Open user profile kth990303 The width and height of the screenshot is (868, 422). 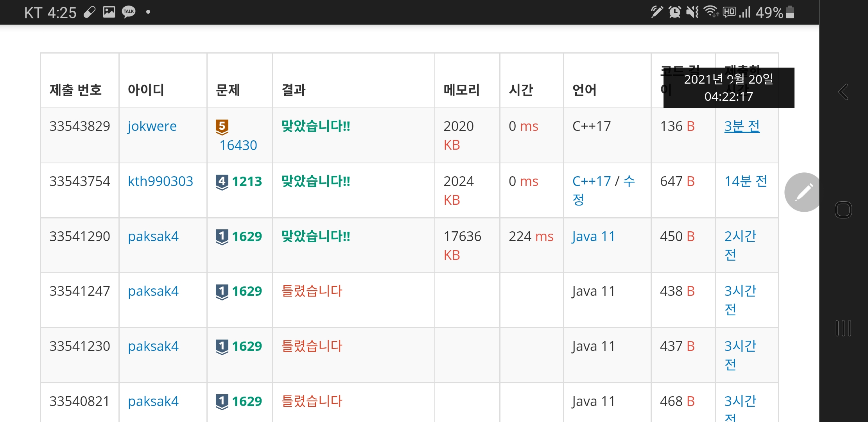click(160, 181)
